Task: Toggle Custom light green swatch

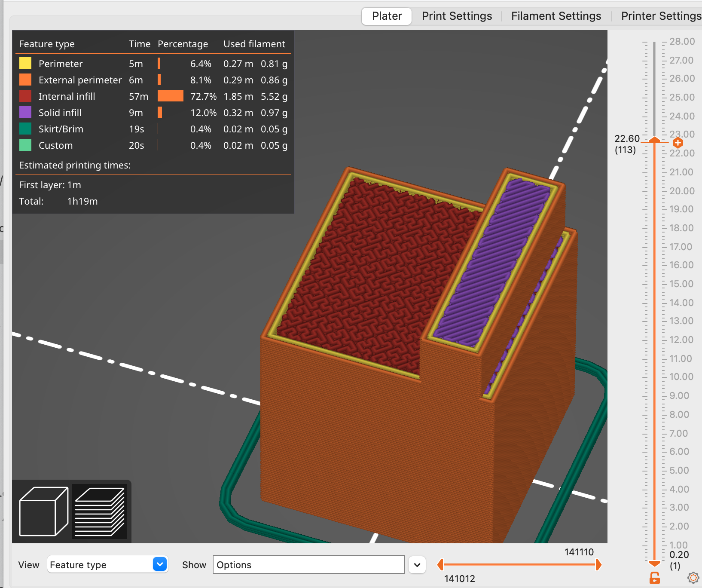Action: click(x=25, y=145)
